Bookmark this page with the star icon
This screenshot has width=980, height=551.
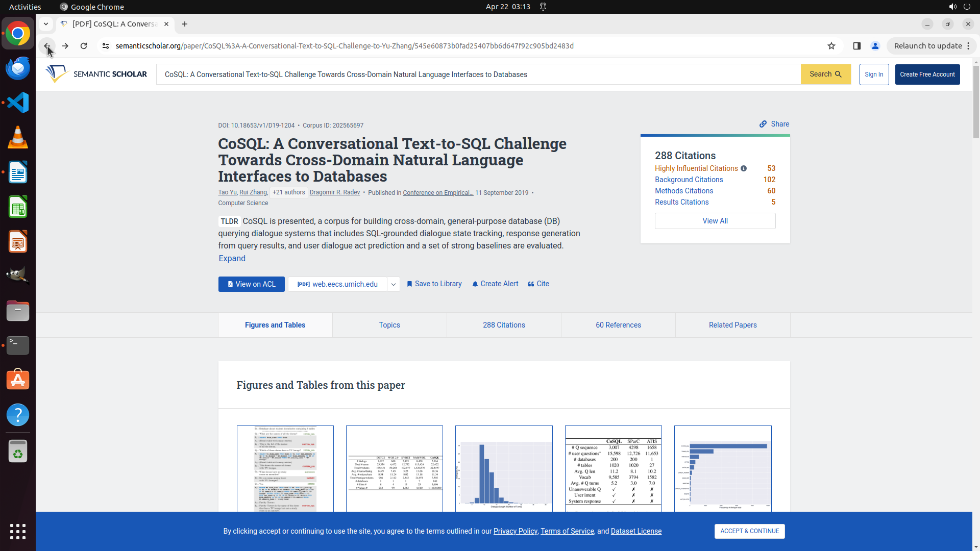(831, 46)
